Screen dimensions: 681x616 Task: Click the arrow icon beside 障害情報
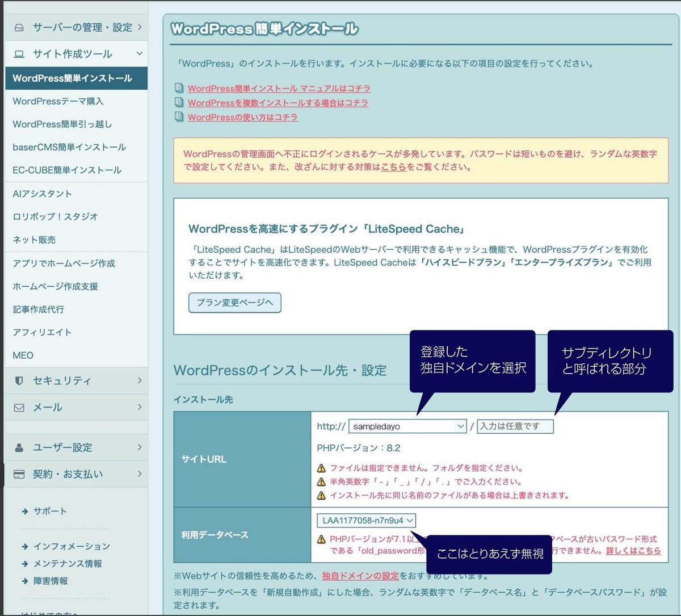[25, 581]
